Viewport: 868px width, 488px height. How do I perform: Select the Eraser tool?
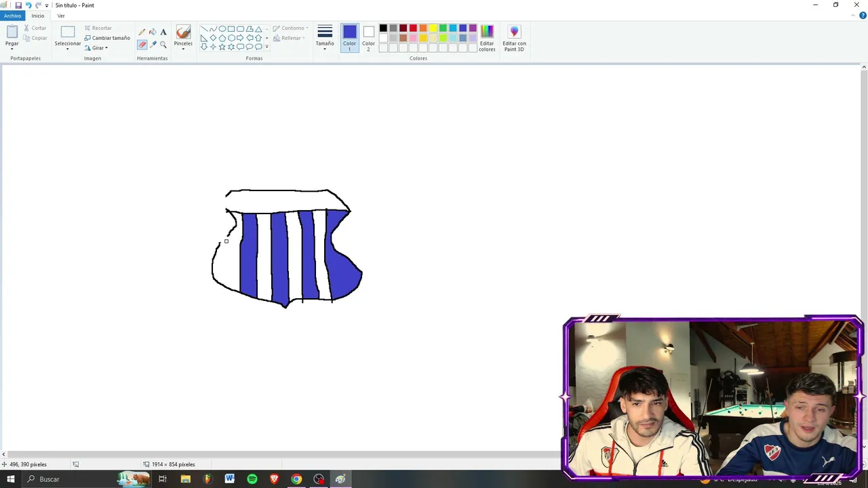[142, 45]
